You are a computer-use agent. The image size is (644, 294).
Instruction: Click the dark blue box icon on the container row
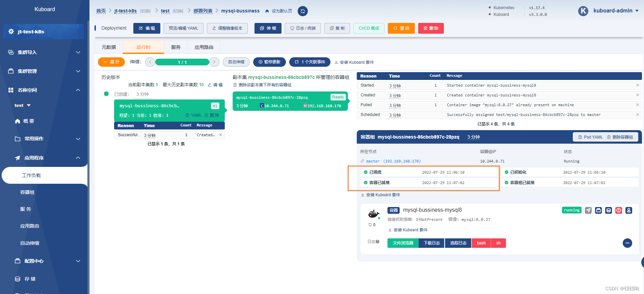click(x=598, y=210)
